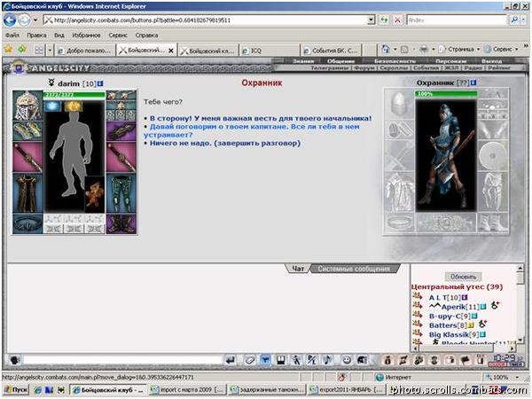Open the Персонаж game menu

[451, 61]
